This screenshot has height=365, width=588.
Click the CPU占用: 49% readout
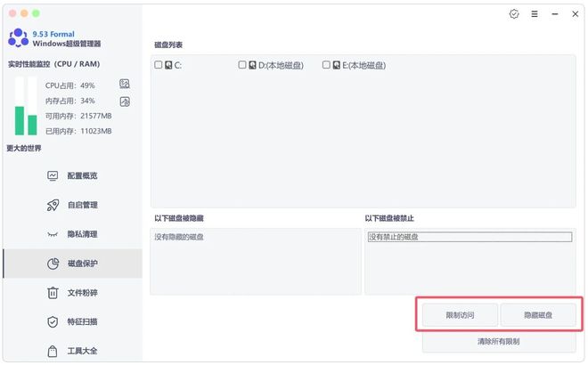tap(70, 85)
